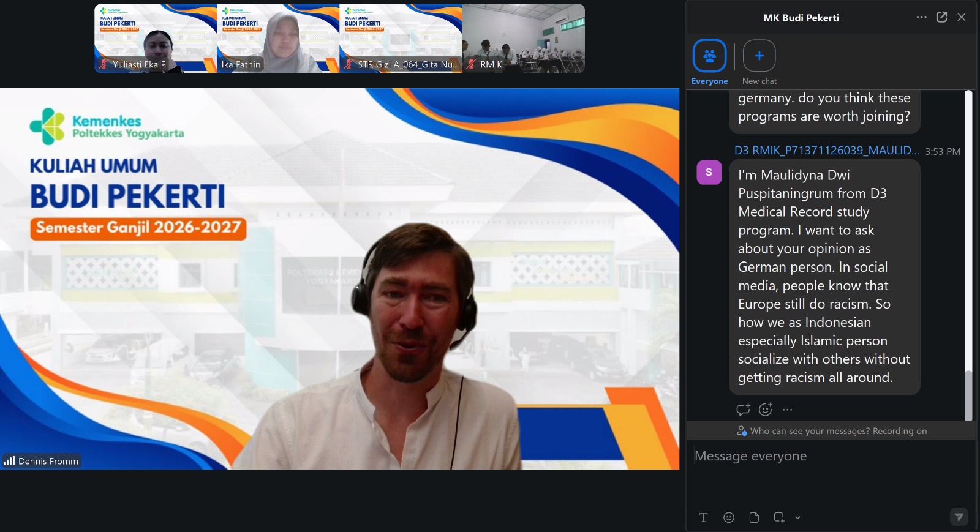This screenshot has width=980, height=532.
Task: Expand screenshot options dropdown arrow
Action: 797,517
